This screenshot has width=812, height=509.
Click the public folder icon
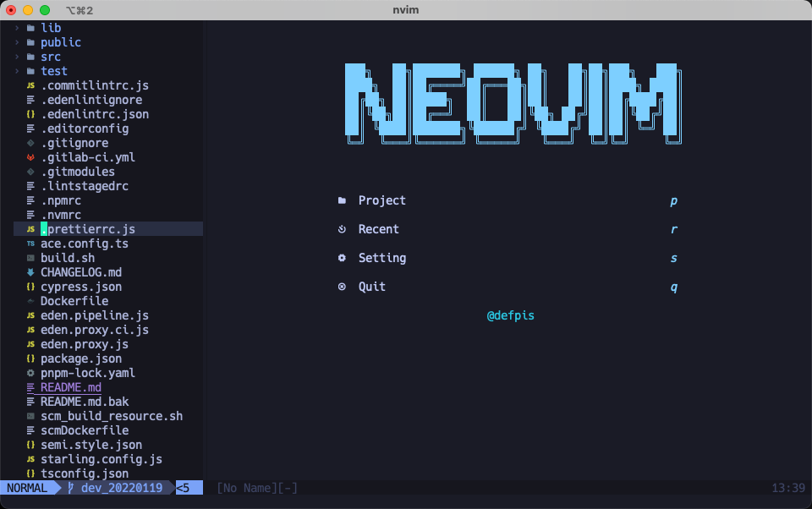pyautogui.click(x=30, y=42)
